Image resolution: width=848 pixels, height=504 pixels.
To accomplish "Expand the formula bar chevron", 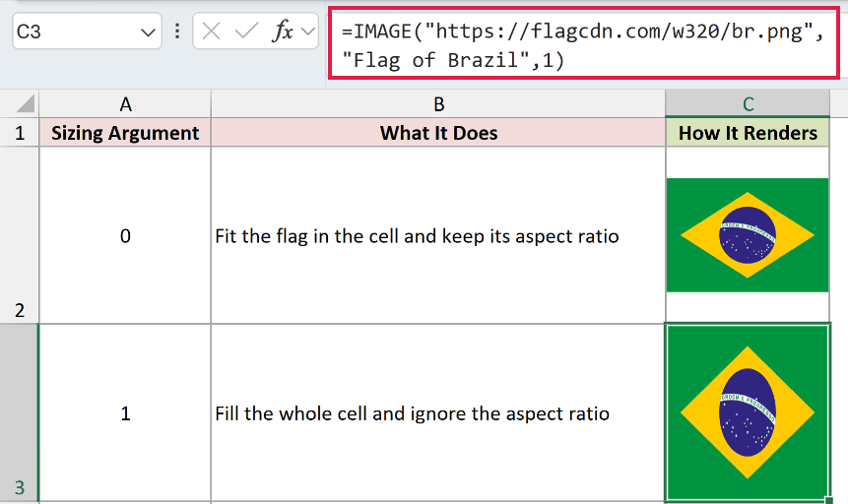I will [307, 31].
